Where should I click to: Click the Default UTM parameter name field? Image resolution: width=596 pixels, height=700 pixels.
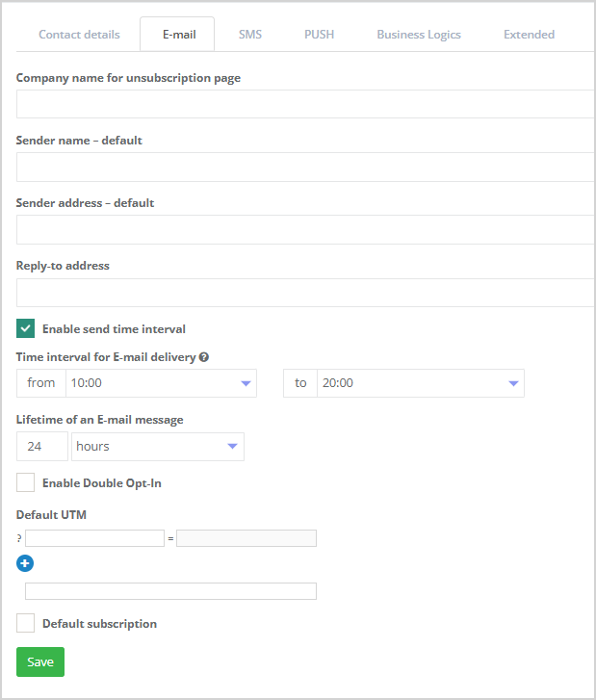[x=94, y=538]
